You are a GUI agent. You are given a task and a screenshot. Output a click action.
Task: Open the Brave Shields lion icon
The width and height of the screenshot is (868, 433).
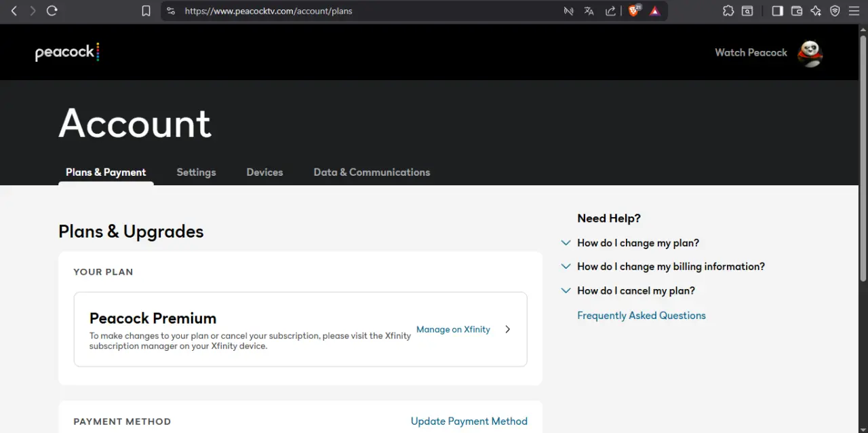coord(634,10)
